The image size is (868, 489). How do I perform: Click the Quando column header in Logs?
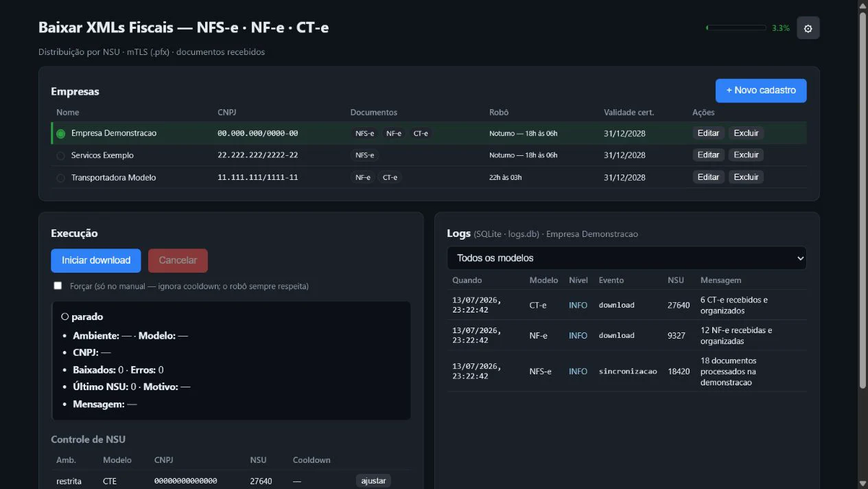[467, 280]
